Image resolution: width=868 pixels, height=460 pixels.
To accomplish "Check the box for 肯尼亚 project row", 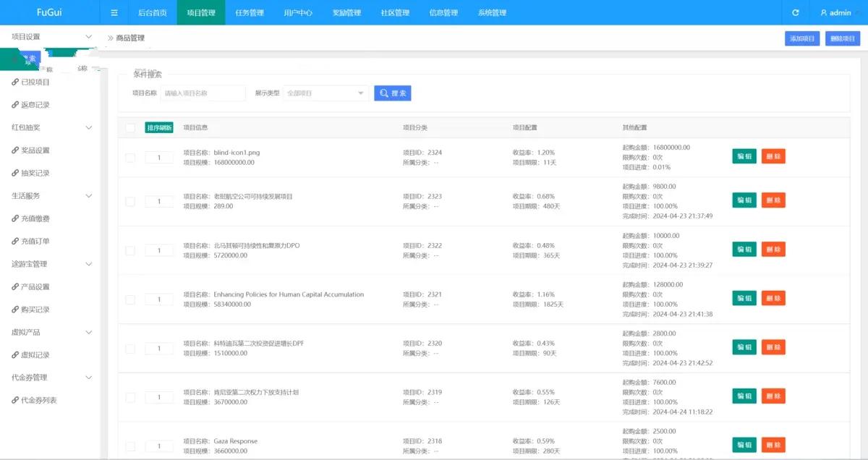I will 130,397.
